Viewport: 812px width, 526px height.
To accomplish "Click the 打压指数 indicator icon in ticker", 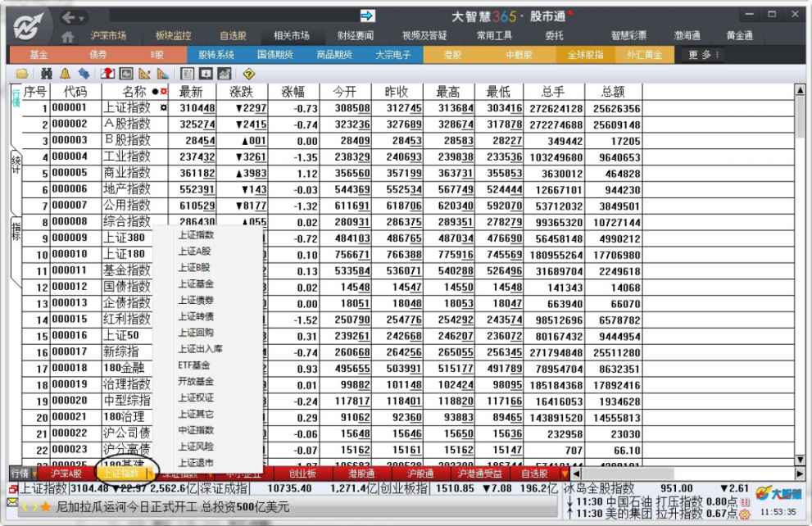I will point(745,501).
